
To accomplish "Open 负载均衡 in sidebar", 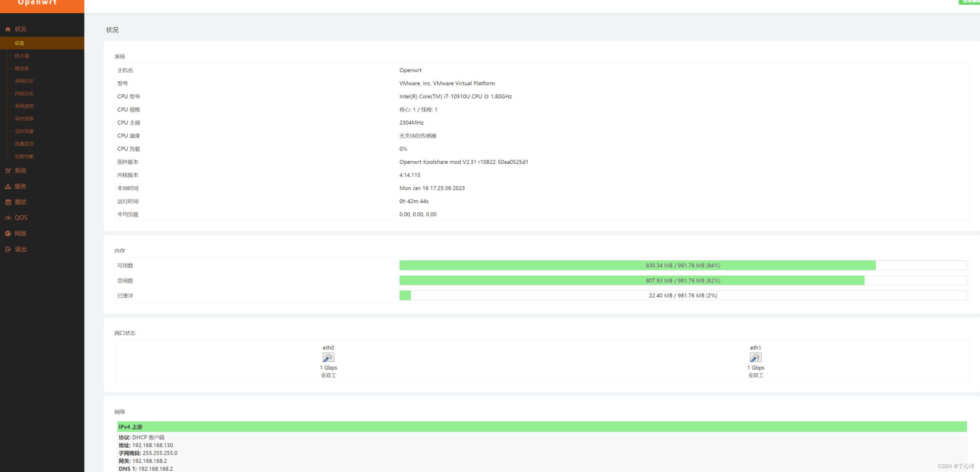I will pos(24,156).
